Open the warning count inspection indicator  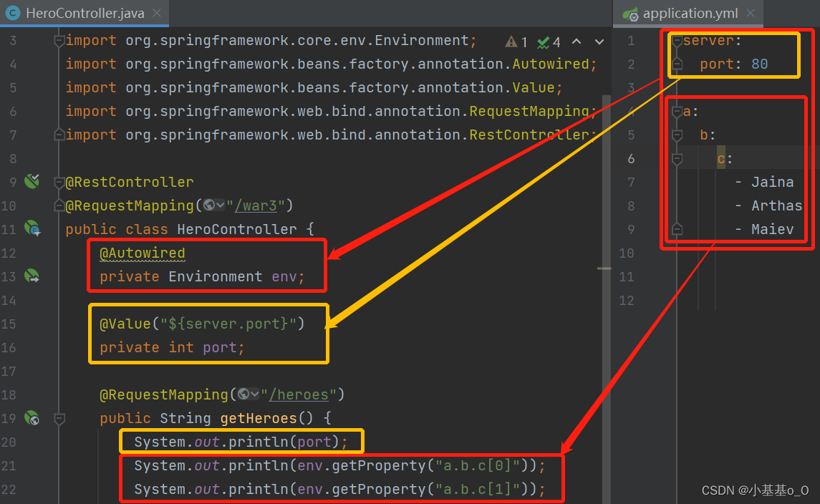(516, 42)
